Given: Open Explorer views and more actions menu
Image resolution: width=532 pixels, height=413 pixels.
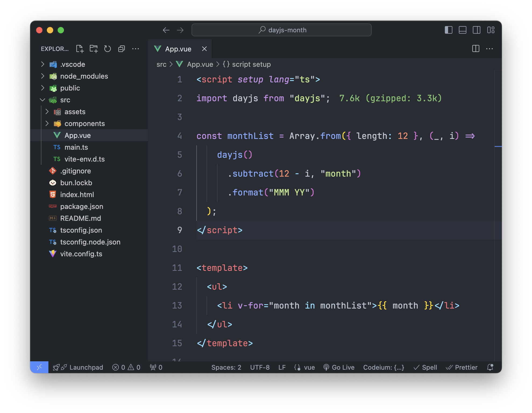Looking at the screenshot, I should [136, 49].
